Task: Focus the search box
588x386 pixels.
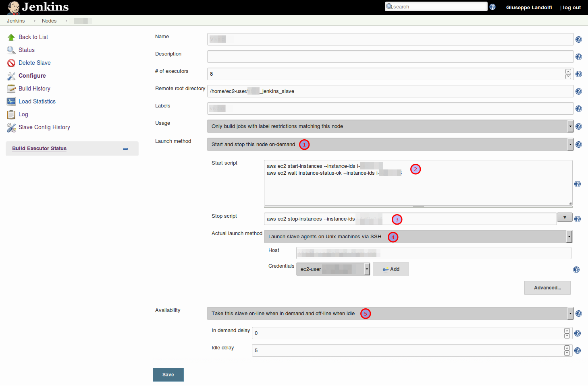Action: [x=436, y=6]
